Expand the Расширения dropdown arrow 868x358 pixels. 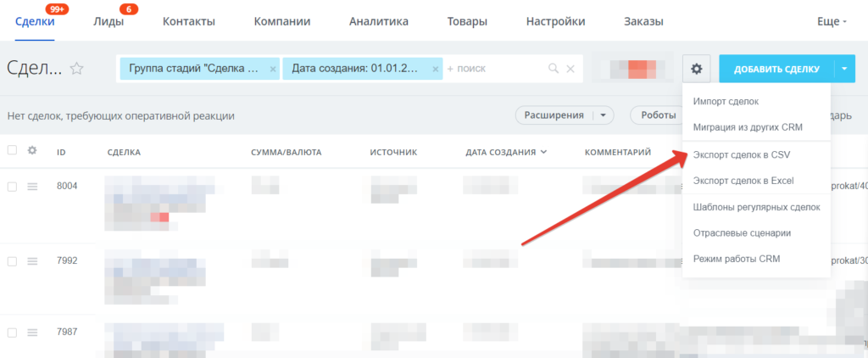pos(603,115)
